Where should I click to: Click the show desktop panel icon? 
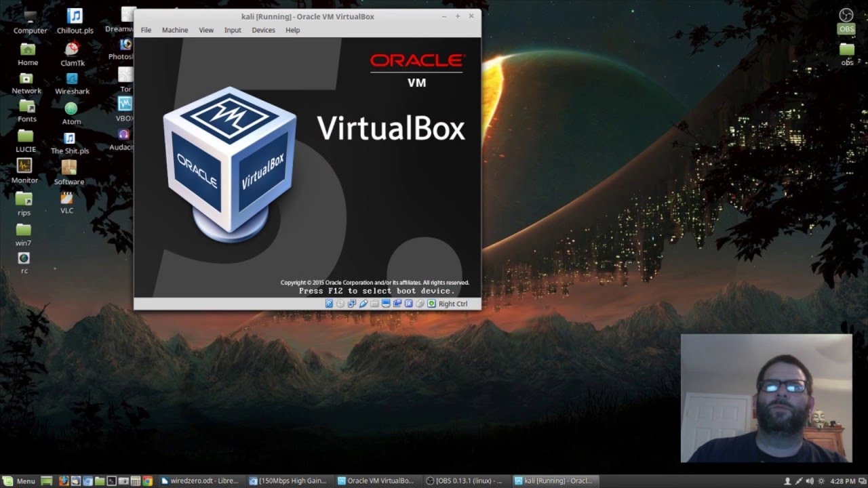[46, 481]
